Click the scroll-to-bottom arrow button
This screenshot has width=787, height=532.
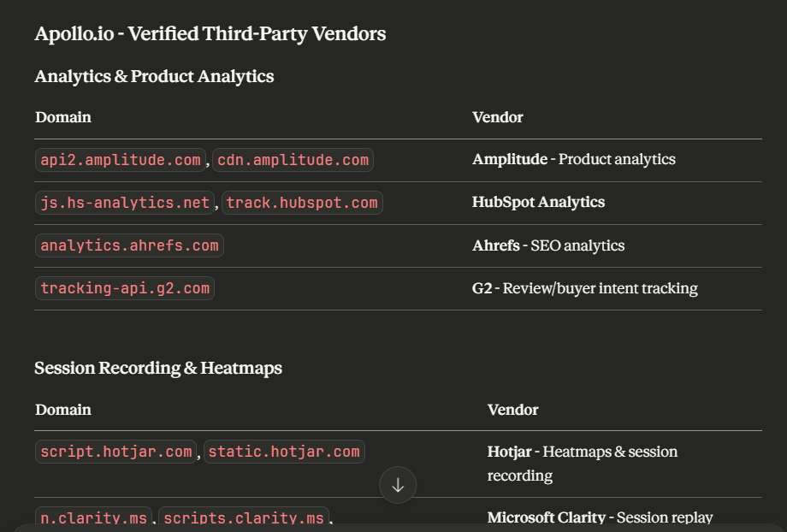[398, 485]
